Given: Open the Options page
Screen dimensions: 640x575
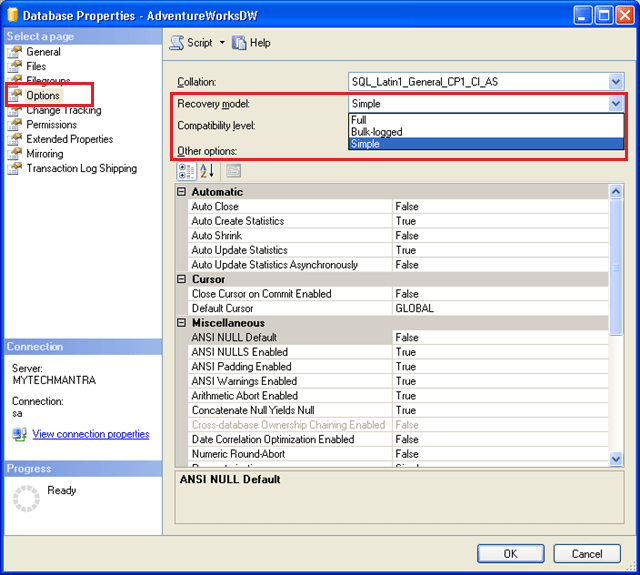Looking at the screenshot, I should (43, 95).
